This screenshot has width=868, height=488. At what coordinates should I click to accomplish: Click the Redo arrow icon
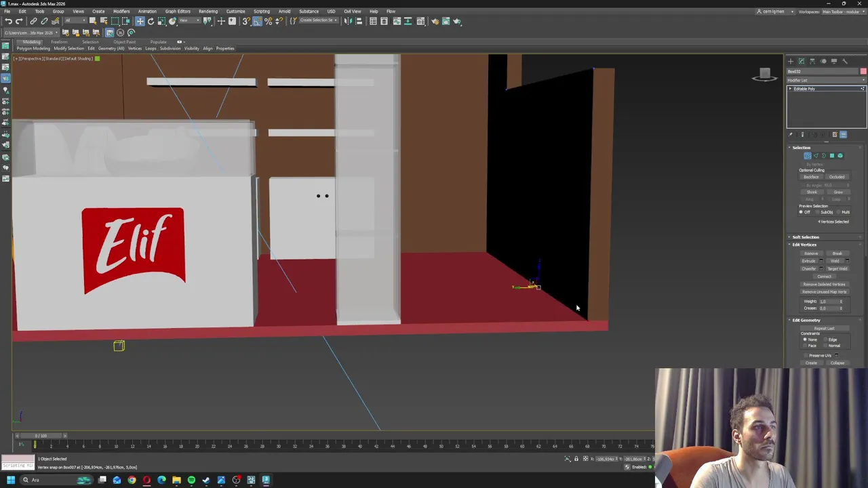pos(19,21)
